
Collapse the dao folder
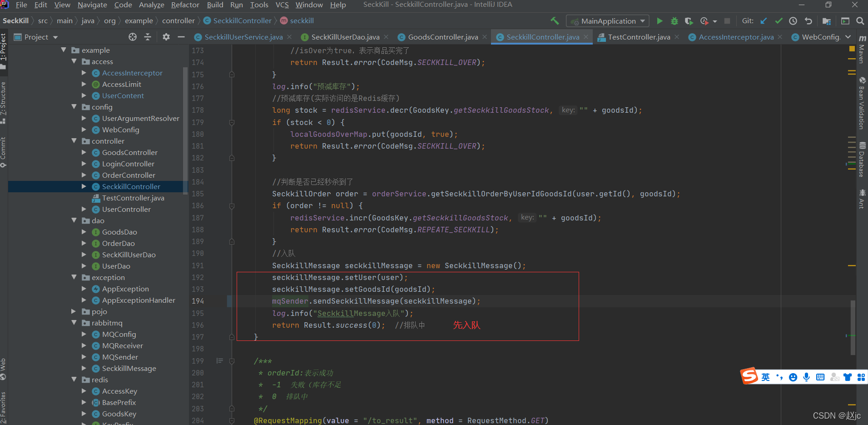(x=74, y=220)
